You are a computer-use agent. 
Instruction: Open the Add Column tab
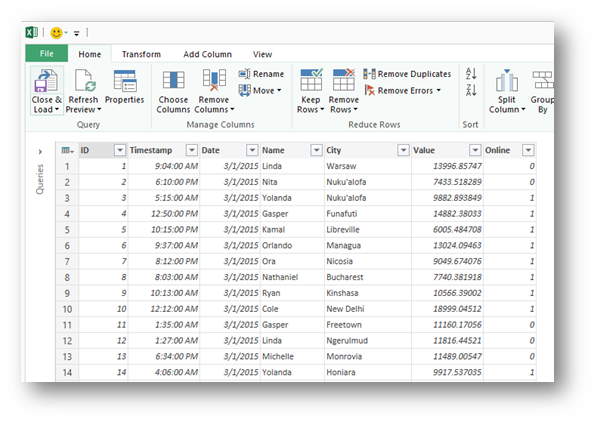pyautogui.click(x=208, y=54)
